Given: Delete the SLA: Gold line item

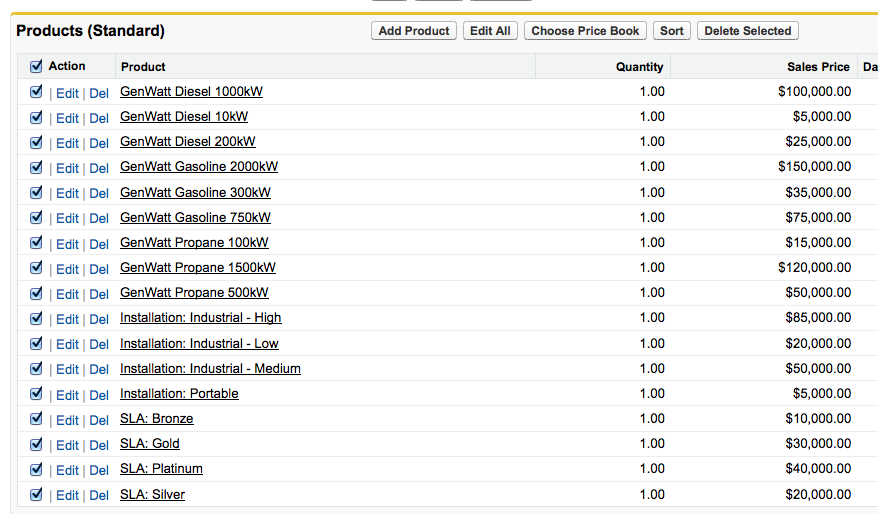Looking at the screenshot, I should (99, 446).
